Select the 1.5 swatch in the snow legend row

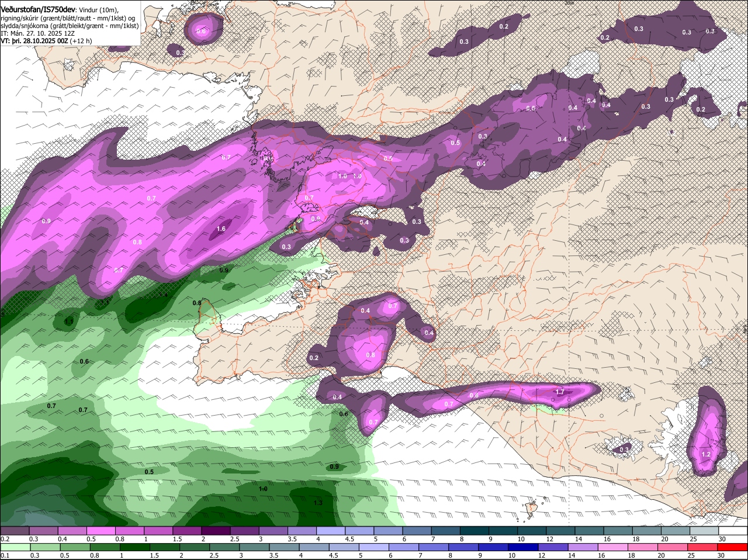tap(187, 531)
